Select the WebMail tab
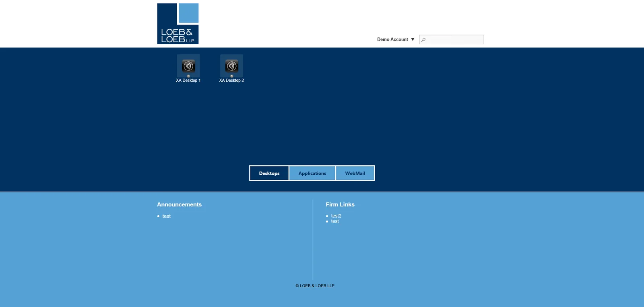The height and width of the screenshot is (307, 644). 355,173
